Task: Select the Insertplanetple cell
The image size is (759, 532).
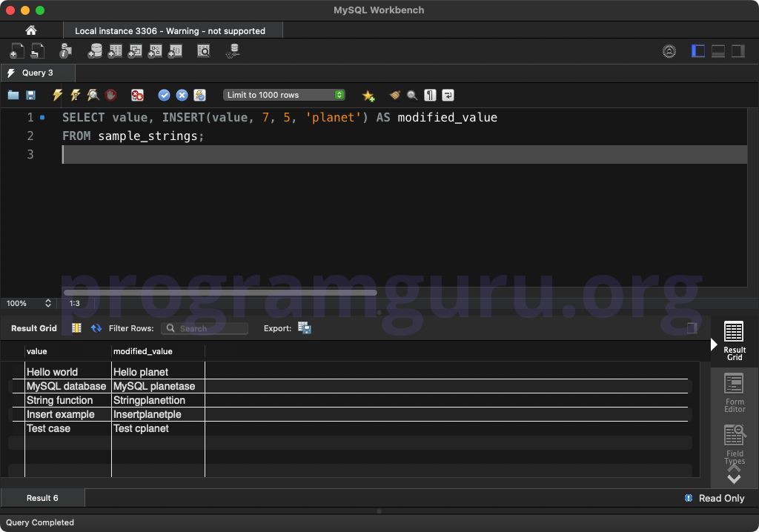Action: [x=158, y=414]
